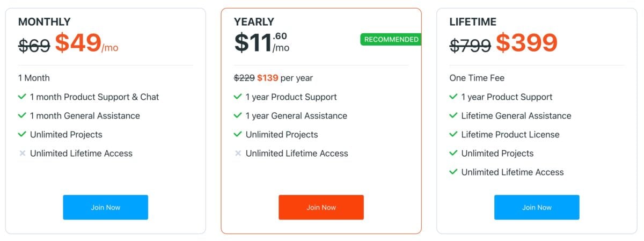Click checkmark beside 1 month Product Support & Chat
The width and height of the screenshot is (644, 241).
pos(22,97)
